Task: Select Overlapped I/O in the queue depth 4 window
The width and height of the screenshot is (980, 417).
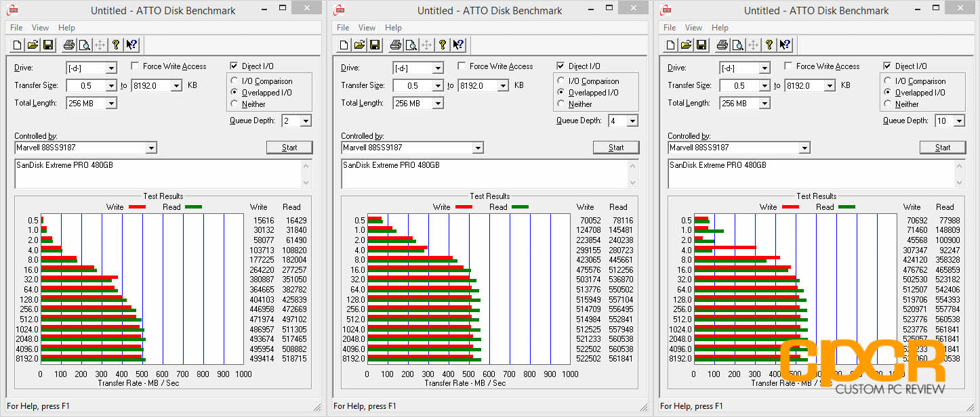Action: (x=562, y=93)
